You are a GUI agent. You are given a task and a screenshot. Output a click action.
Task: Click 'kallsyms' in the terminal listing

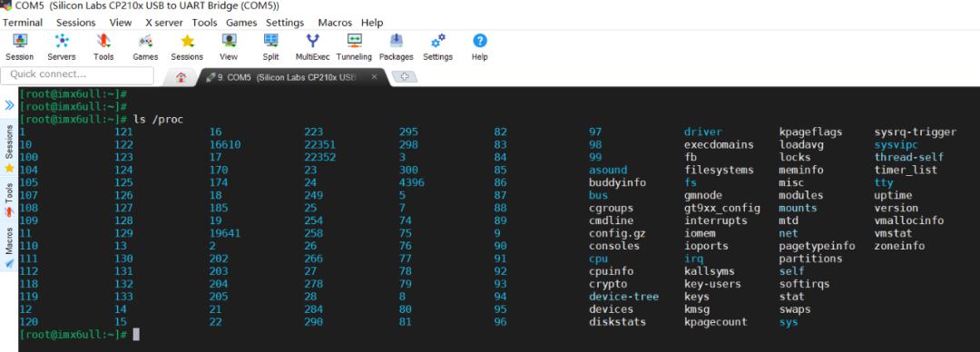tap(710, 271)
